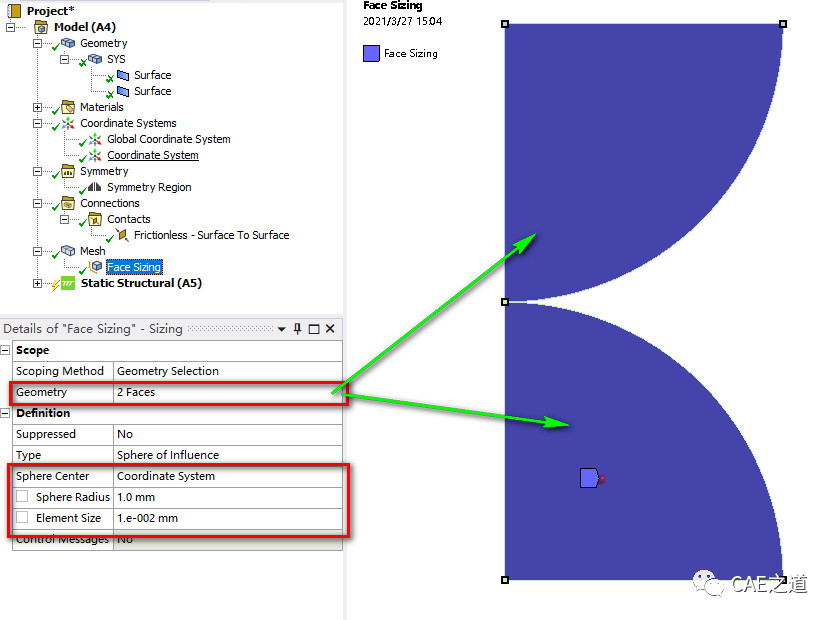Click the Connections folder icon

pos(68,203)
